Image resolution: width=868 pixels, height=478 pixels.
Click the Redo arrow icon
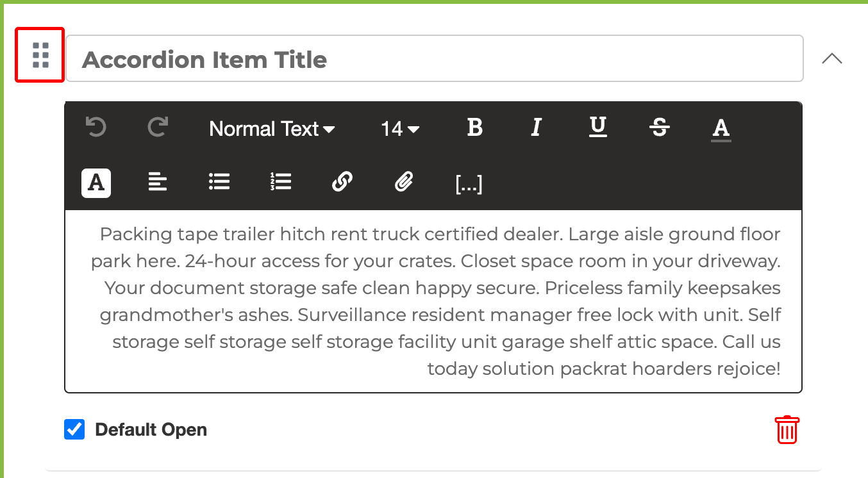(x=158, y=128)
